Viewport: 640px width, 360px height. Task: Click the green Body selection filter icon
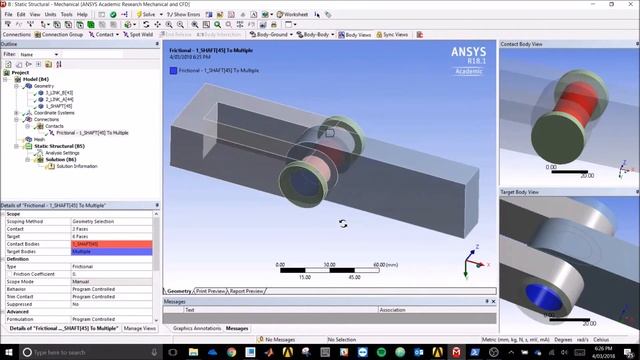tap(91, 24)
